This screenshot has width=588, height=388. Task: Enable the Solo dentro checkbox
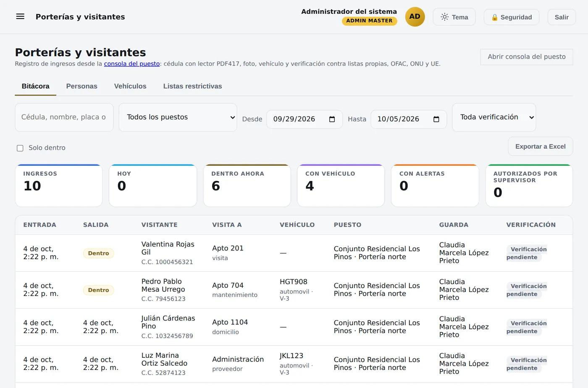coord(20,148)
